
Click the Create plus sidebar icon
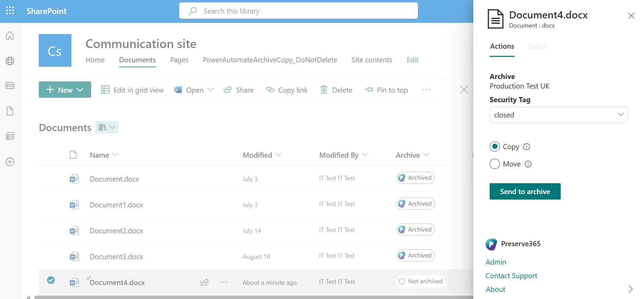click(x=10, y=162)
